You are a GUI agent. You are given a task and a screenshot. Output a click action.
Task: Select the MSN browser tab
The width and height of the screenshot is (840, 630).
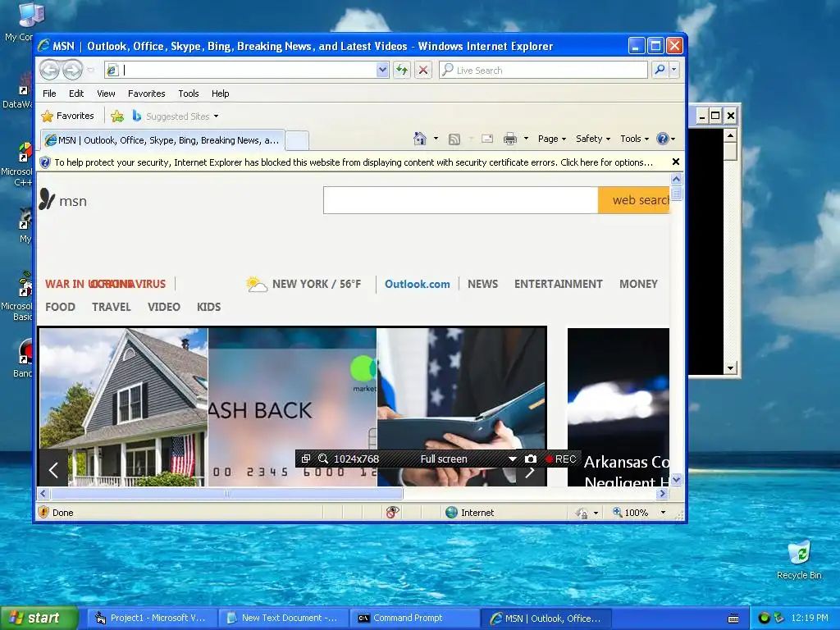(x=162, y=140)
